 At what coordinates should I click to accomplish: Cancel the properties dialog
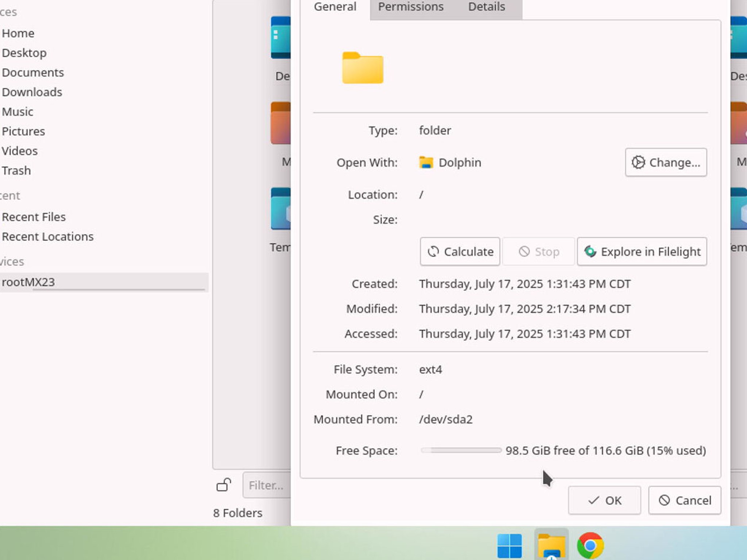click(x=685, y=500)
